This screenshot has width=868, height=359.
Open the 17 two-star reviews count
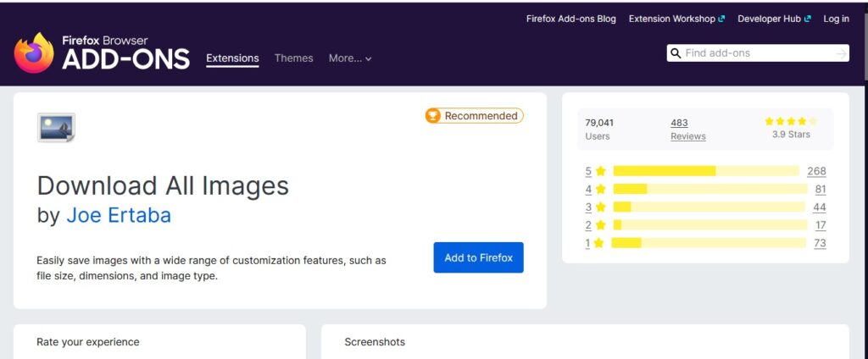[x=821, y=225]
